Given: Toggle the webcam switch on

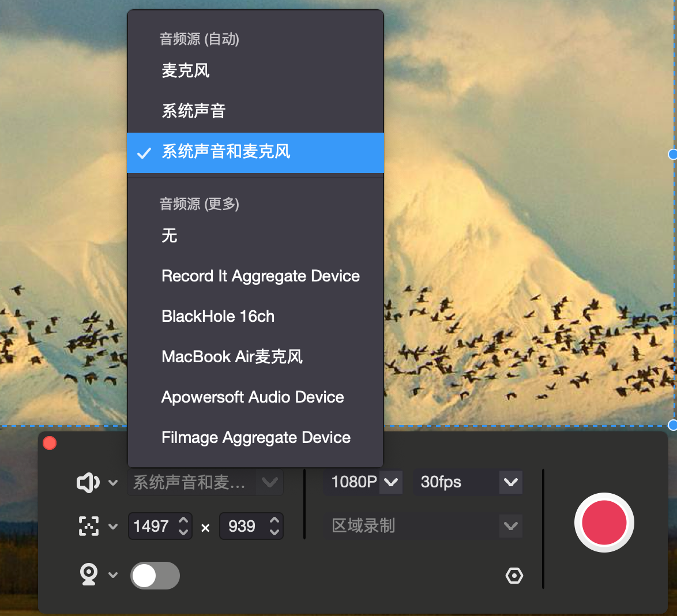Looking at the screenshot, I should (155, 576).
